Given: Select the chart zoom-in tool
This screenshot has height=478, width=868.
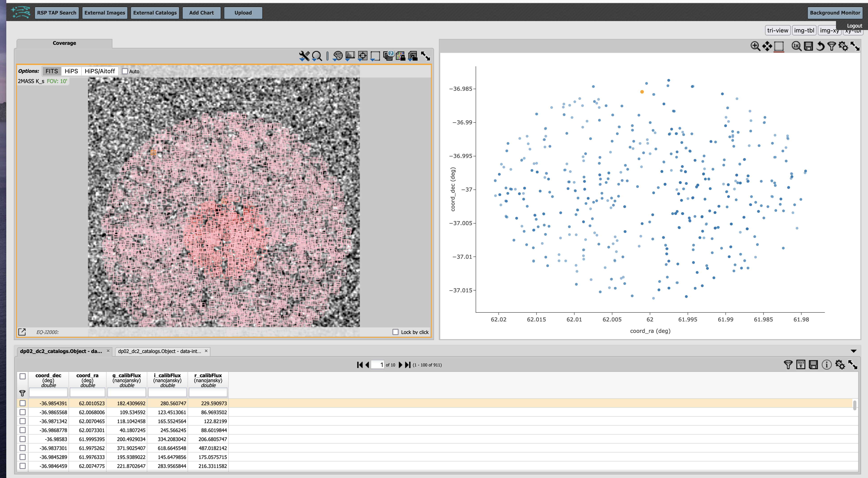Looking at the screenshot, I should 755,46.
